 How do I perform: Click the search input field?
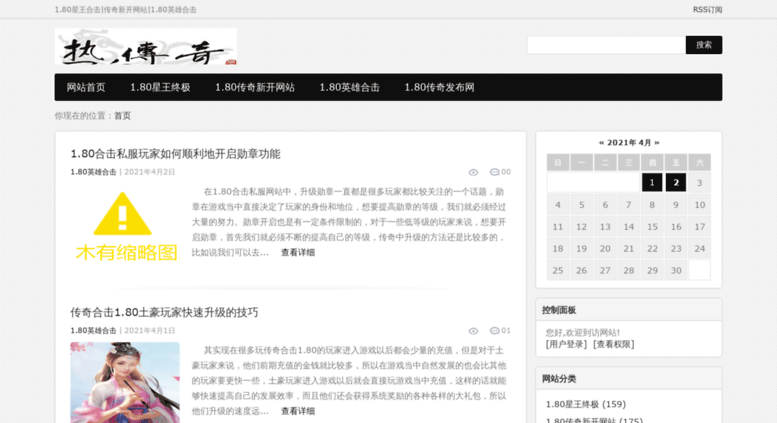coord(607,45)
